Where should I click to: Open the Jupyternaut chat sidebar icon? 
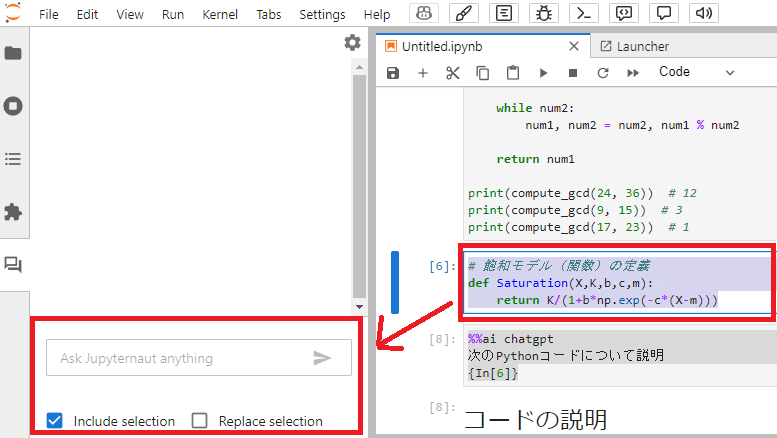coord(13,265)
